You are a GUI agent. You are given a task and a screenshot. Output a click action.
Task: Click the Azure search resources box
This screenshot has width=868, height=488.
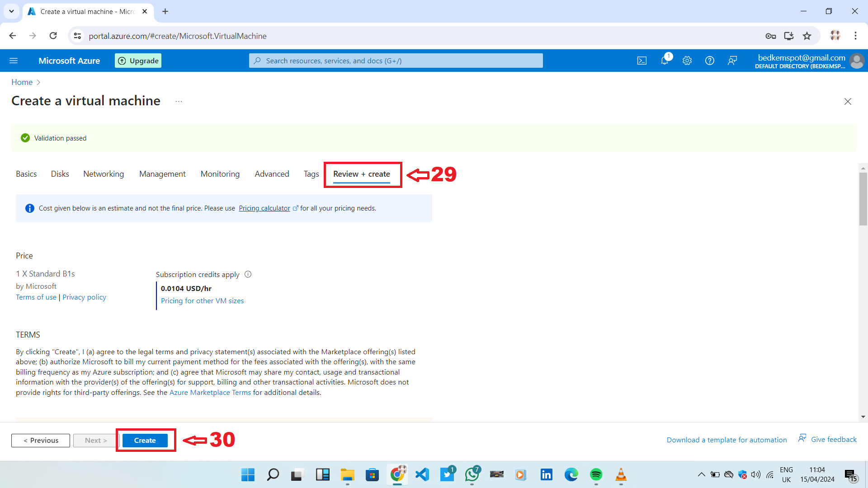click(396, 61)
